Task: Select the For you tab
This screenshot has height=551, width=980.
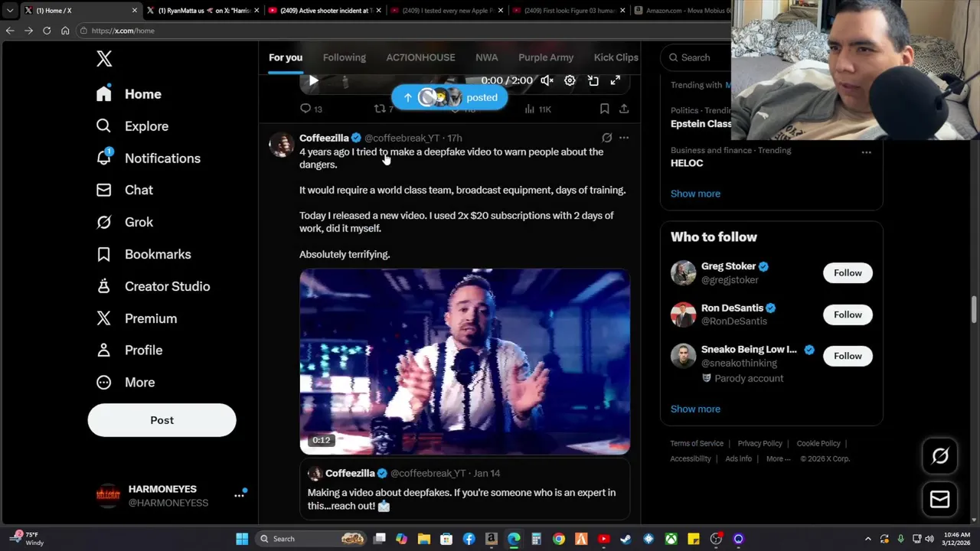Action: click(x=286, y=57)
